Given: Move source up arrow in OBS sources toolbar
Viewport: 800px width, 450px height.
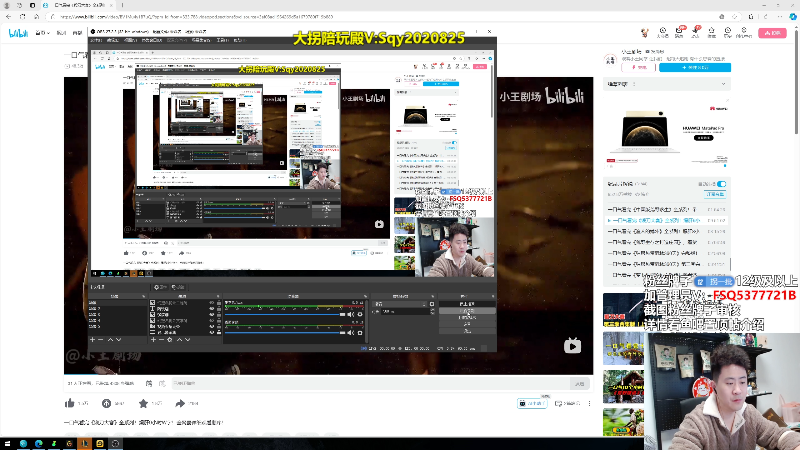Looking at the screenshot, I should 179,339.
